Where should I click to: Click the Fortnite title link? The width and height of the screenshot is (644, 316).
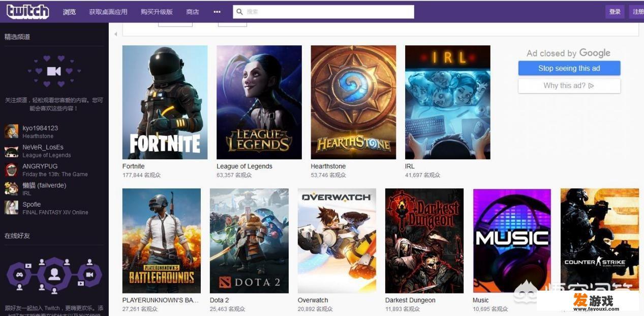pyautogui.click(x=134, y=166)
